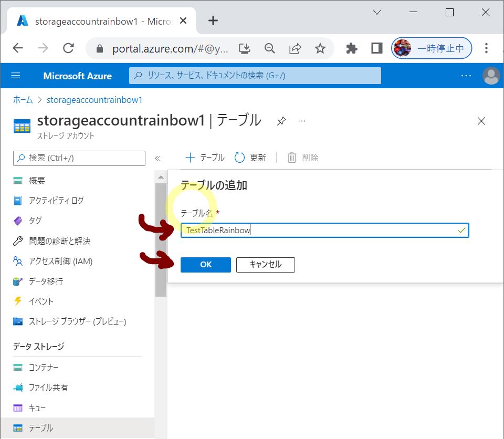Click the ストレージ アカウント subtitle text
504x439 pixels.
coord(66,135)
